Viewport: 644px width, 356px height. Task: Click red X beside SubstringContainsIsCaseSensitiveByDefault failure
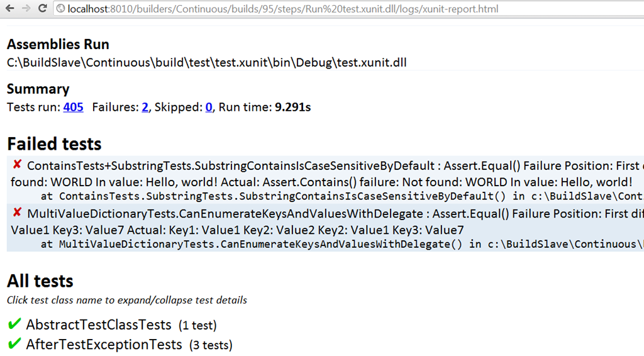17,165
